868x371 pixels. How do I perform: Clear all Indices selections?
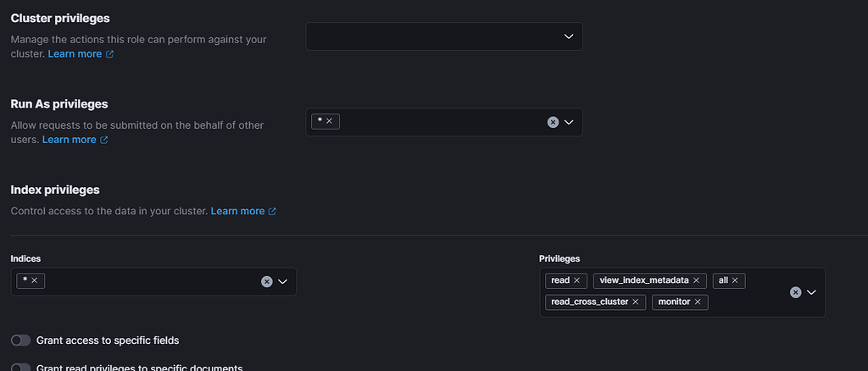tap(267, 281)
